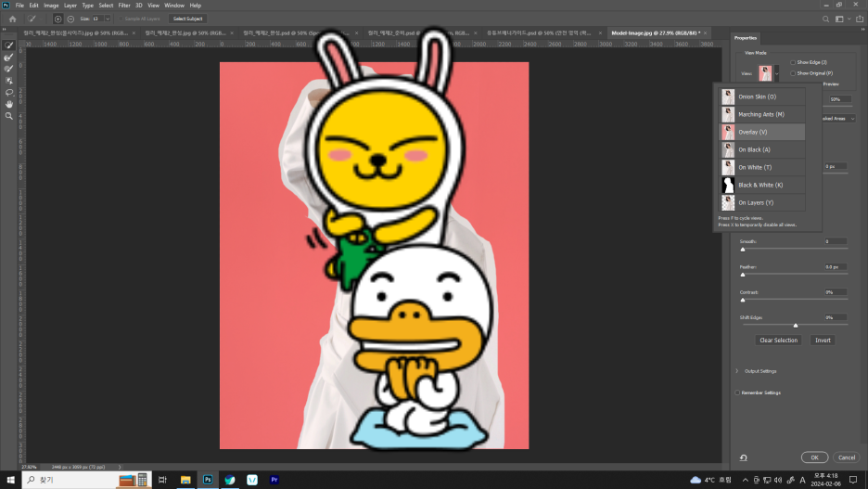Open the search magnifier at top right

coord(825,19)
